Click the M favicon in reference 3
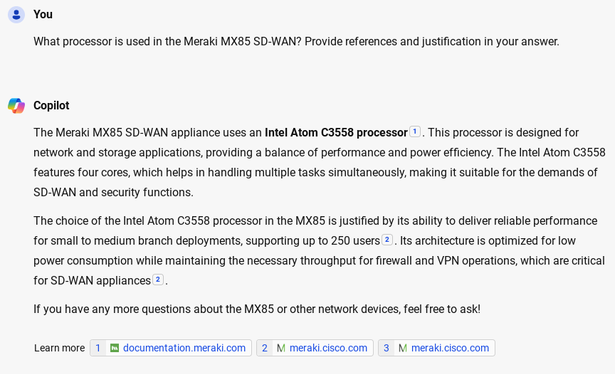 coord(403,348)
